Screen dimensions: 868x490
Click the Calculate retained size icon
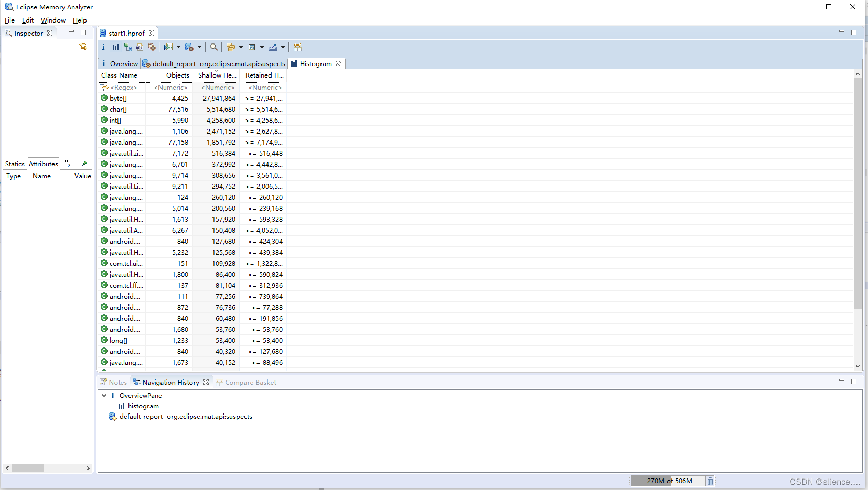252,47
